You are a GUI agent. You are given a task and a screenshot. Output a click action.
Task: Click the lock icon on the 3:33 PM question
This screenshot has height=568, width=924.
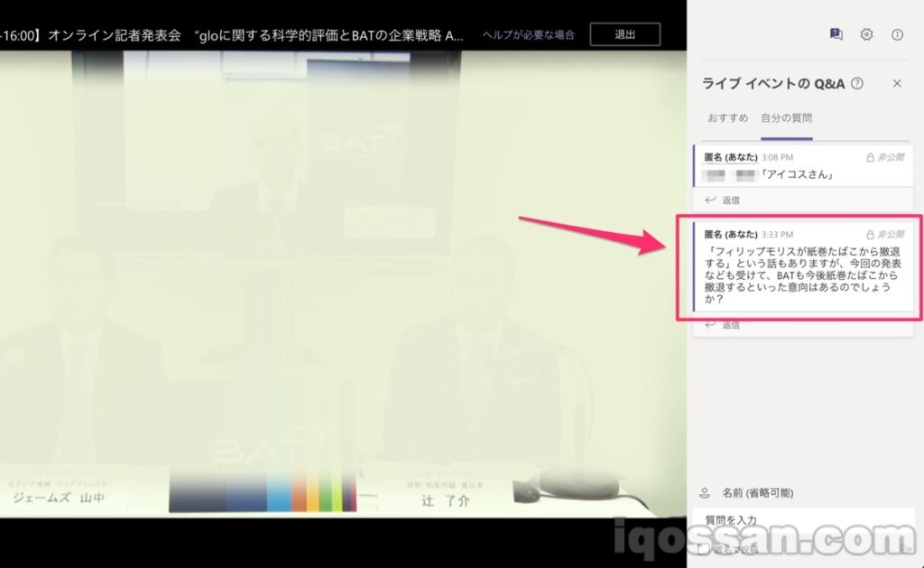(x=870, y=234)
